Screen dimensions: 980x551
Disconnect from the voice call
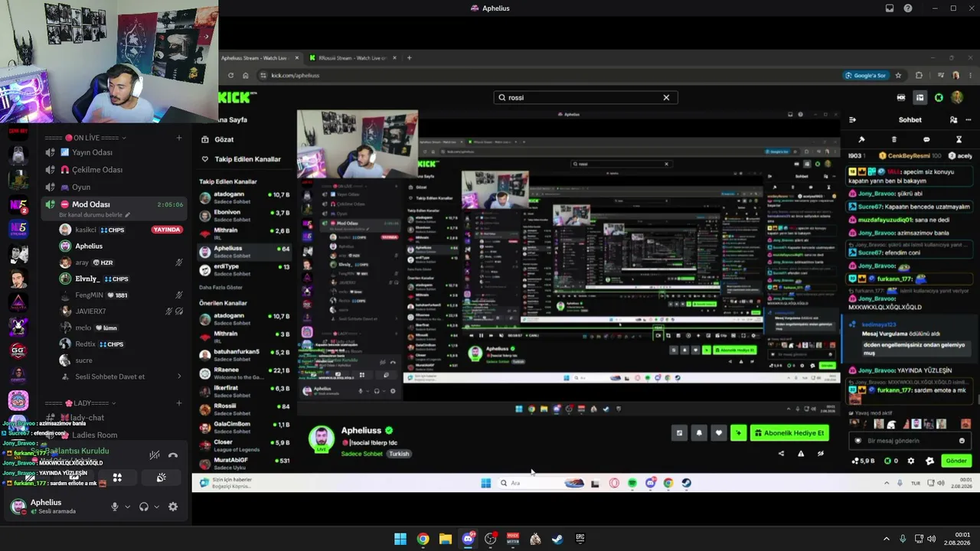[x=173, y=455]
